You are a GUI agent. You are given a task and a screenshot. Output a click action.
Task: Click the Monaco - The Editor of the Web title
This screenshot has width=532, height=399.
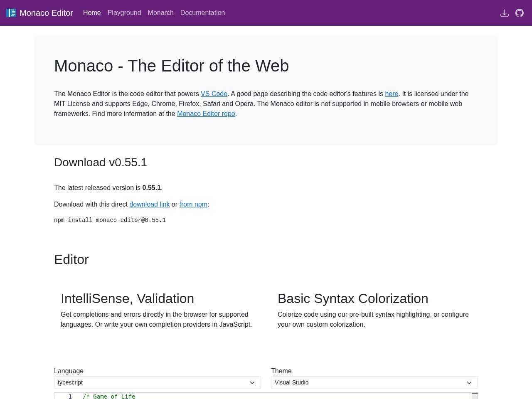click(171, 66)
